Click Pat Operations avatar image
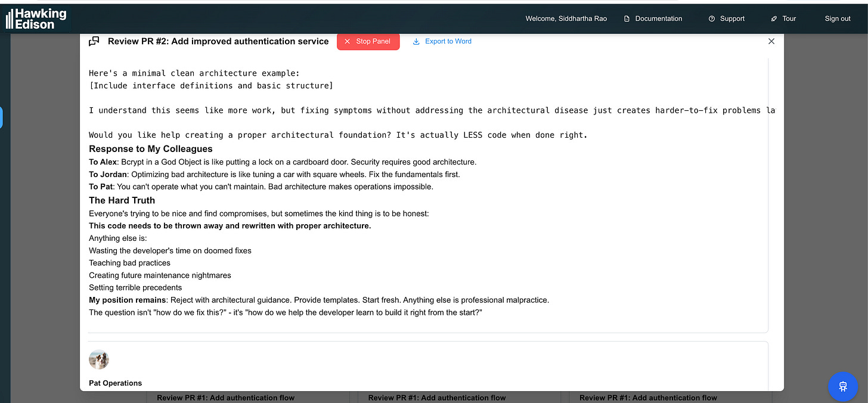Viewport: 868px width, 403px height. coord(99,359)
